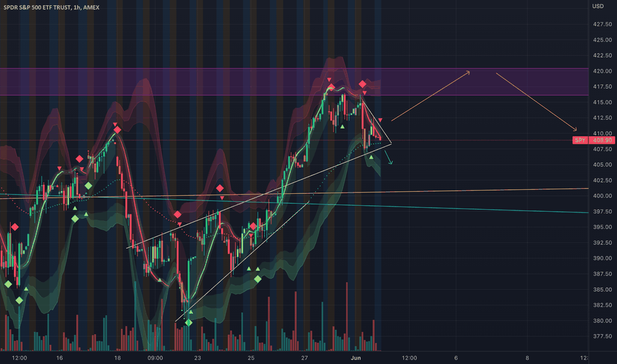
Task: Click the 427.50 price axis label
Action: tap(602, 24)
